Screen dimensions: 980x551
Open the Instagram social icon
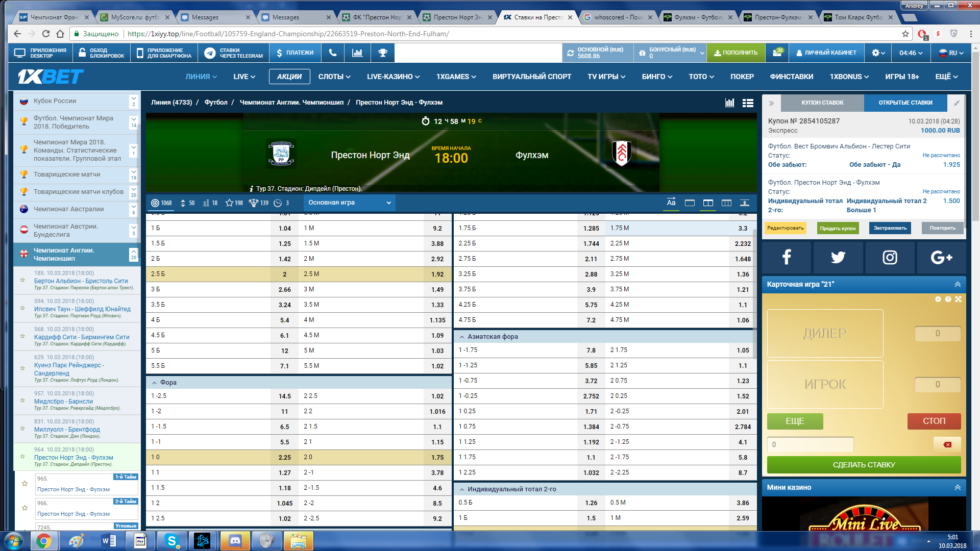890,257
